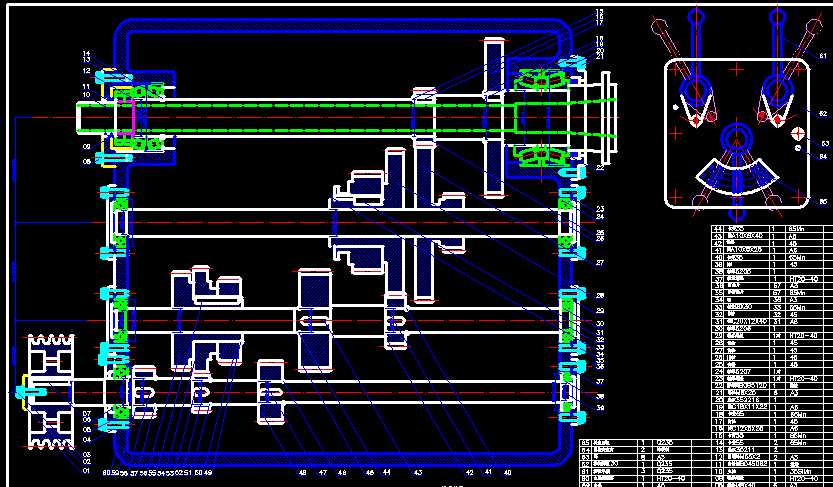Click item number 44 in the parts table
833x487 pixels.
click(718, 229)
